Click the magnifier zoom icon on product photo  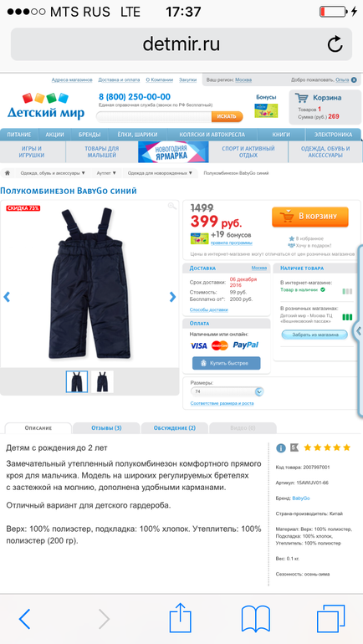(172, 207)
